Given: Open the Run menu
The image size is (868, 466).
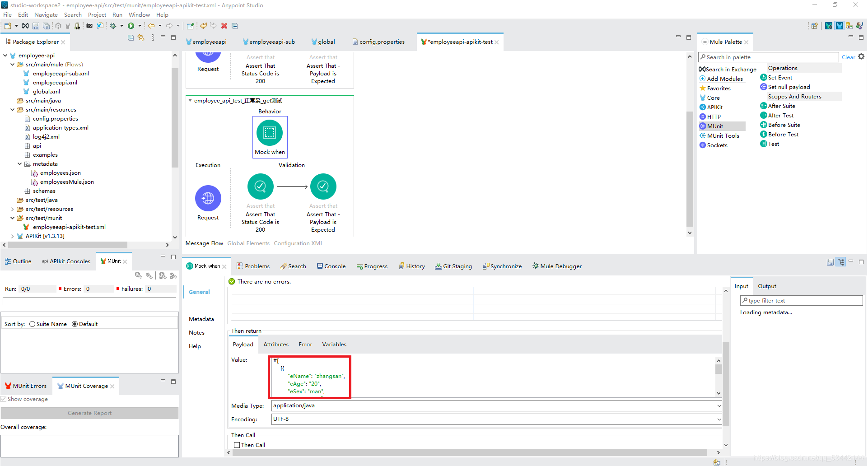Looking at the screenshot, I should pyautogui.click(x=117, y=15).
